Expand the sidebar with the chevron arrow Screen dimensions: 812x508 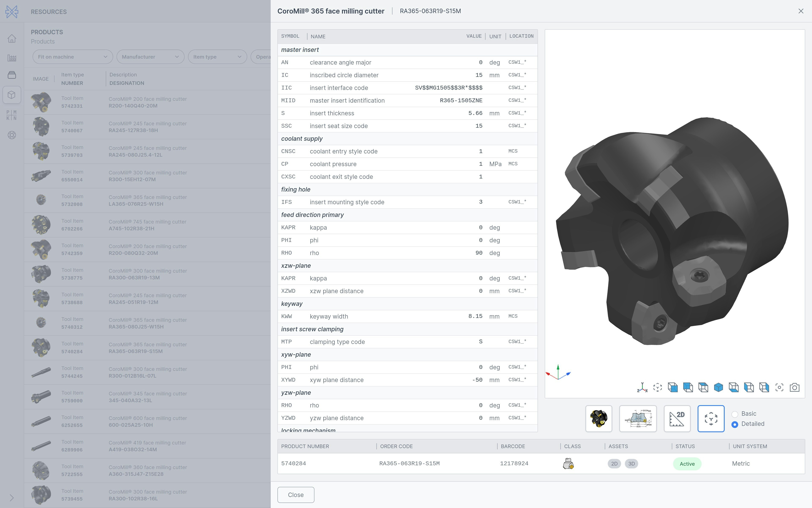tap(12, 498)
